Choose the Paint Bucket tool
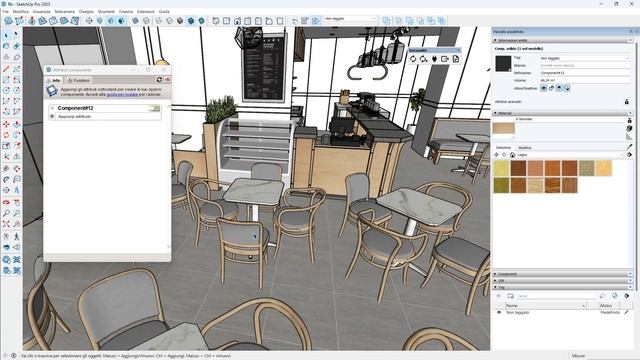Image resolution: width=640 pixels, height=360 pixels. click(x=6, y=47)
